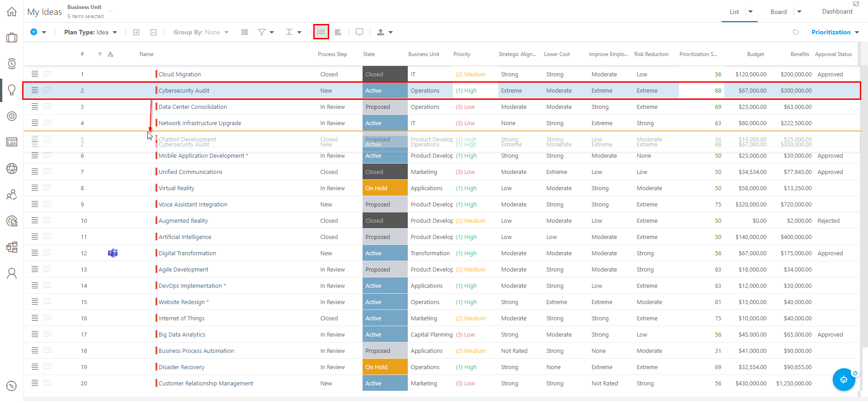868x403 pixels.
Task: Toggle the ranking list mode button
Action: 321,32
